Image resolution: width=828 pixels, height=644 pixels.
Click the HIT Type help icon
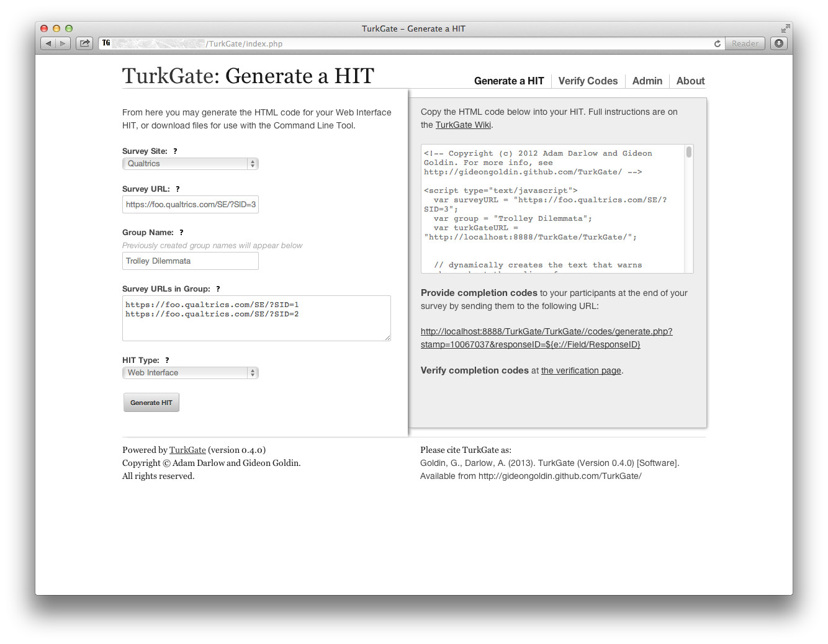[166, 360]
